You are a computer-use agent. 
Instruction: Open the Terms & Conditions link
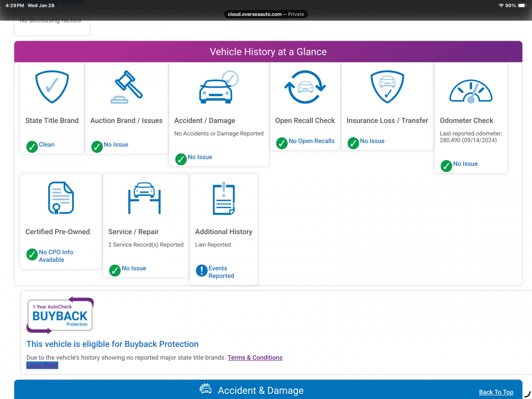coord(255,358)
